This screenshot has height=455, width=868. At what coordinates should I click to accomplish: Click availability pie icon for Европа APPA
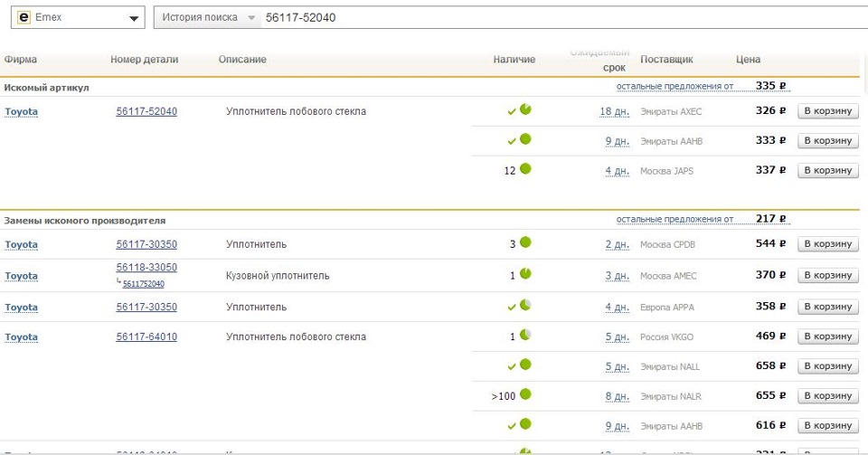(525, 307)
